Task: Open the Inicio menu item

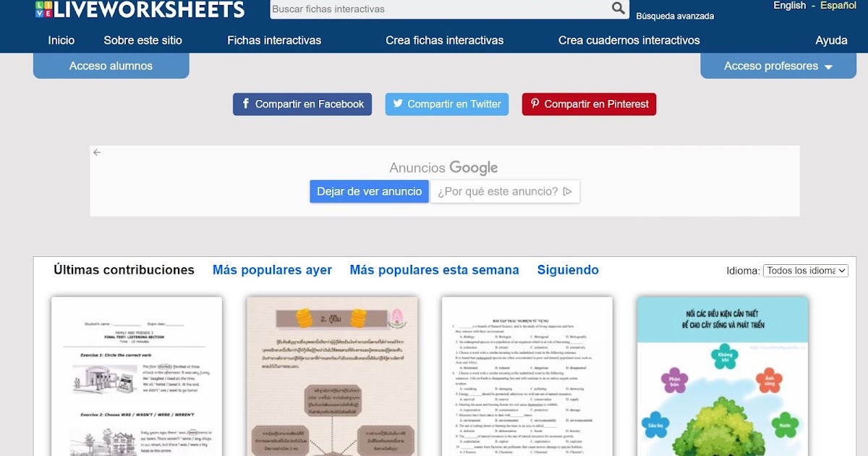Action: pos(61,41)
